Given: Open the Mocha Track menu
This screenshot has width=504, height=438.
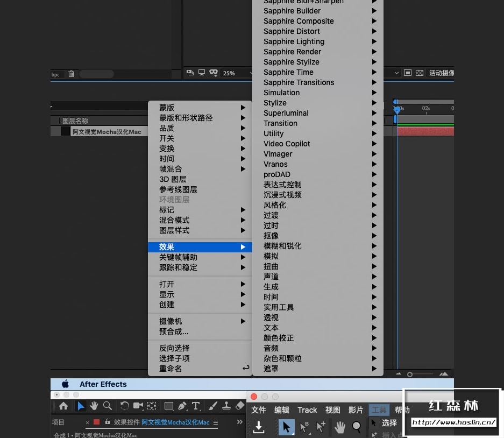Looking at the screenshot, I should point(307,410).
